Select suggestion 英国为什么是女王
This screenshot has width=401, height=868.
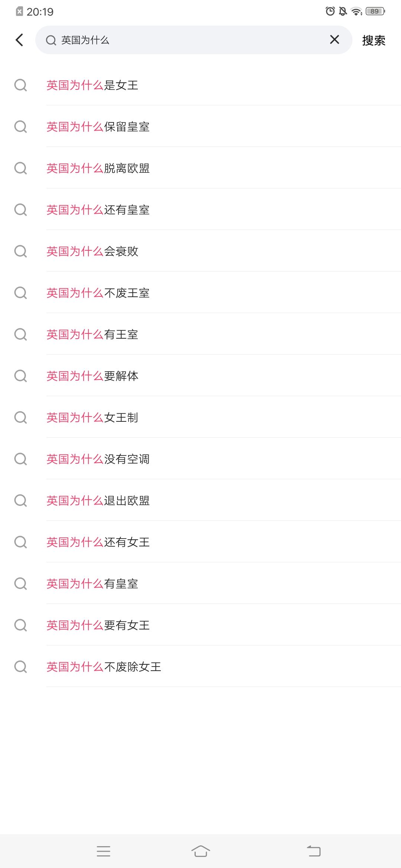click(92, 85)
